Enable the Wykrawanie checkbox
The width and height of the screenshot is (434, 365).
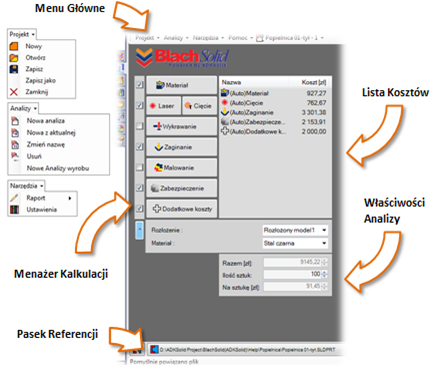tap(140, 126)
